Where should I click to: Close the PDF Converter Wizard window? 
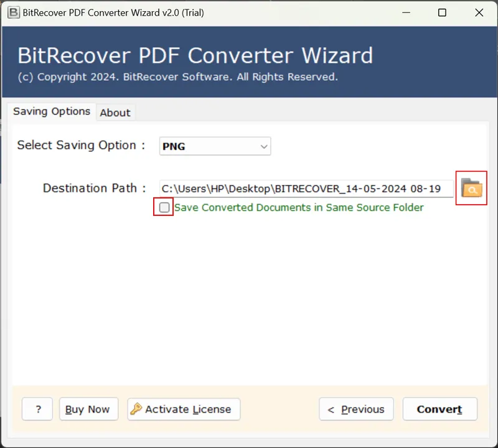[479, 12]
